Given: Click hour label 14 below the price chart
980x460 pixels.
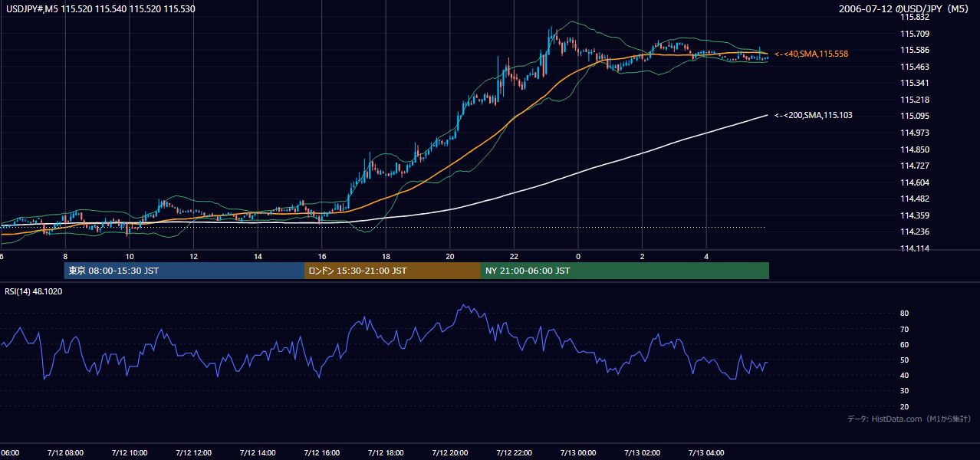Looking at the screenshot, I should (x=258, y=256).
